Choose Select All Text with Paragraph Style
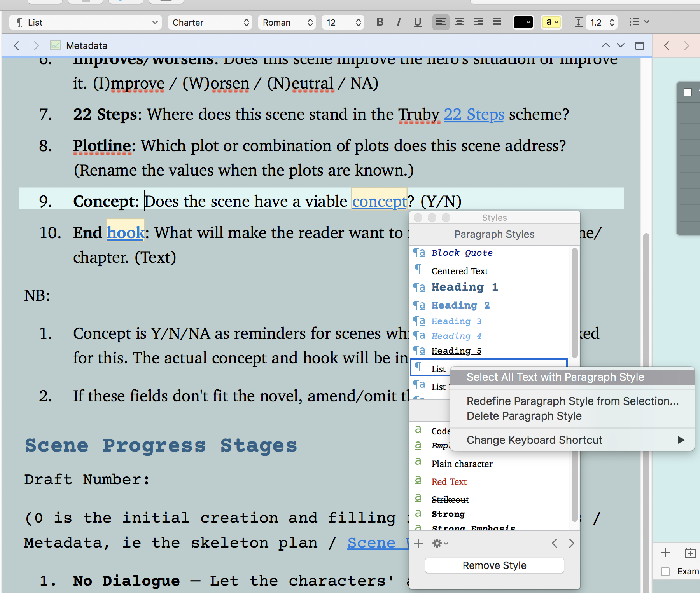Image resolution: width=700 pixels, height=593 pixels. (x=572, y=377)
